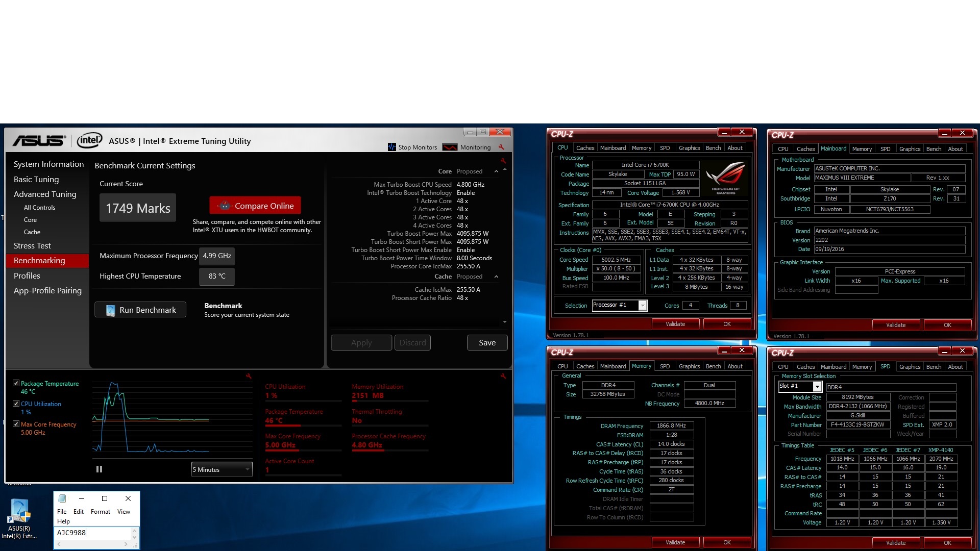
Task: Click the Stop Monitors icon in XTU toolbar
Action: (392, 147)
